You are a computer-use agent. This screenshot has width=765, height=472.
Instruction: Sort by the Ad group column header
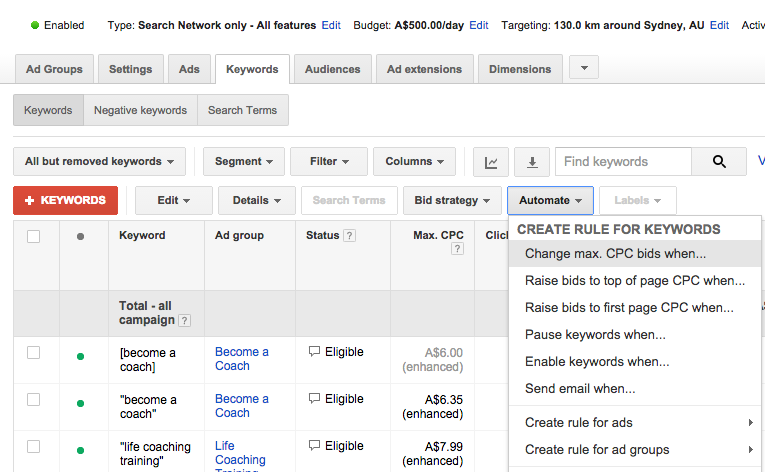click(239, 235)
